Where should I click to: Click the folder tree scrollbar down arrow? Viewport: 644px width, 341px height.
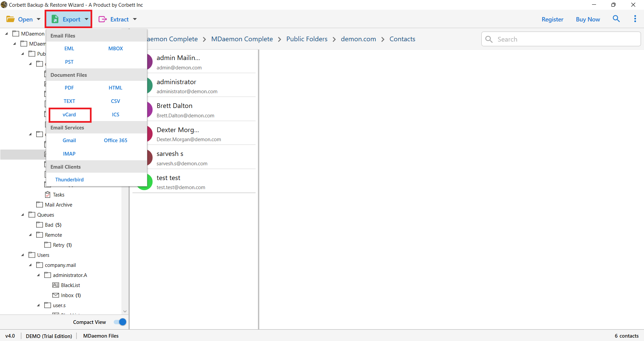(125, 311)
